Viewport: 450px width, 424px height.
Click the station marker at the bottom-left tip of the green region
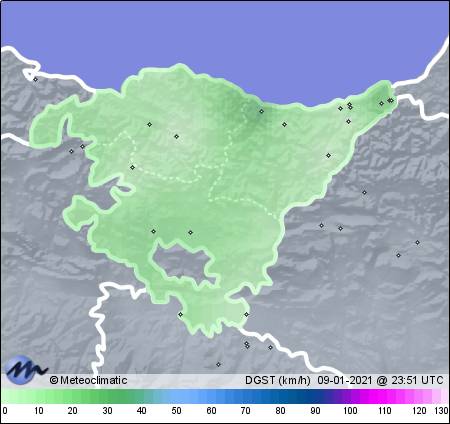coord(180,314)
